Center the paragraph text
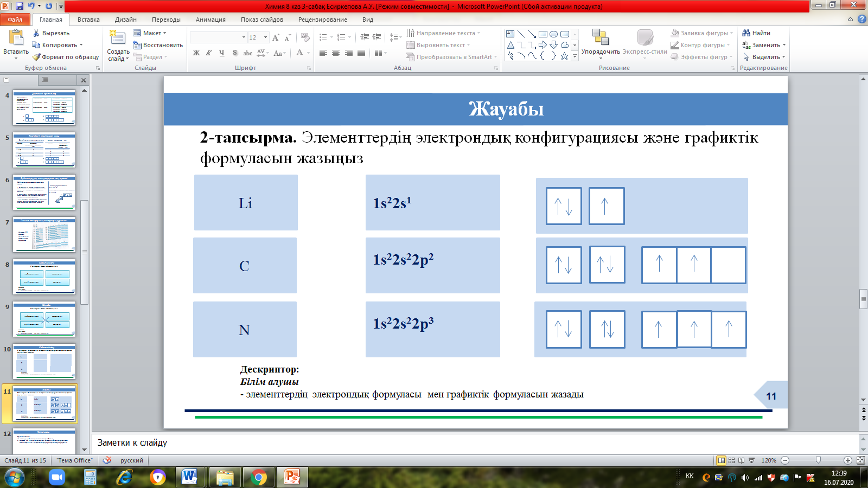 coord(336,53)
